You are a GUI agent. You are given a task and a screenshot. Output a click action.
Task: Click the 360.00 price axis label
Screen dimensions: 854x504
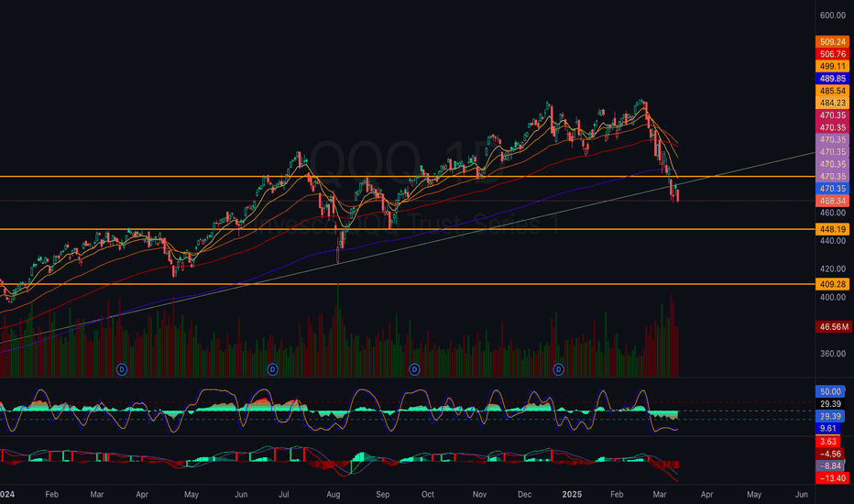(x=833, y=354)
